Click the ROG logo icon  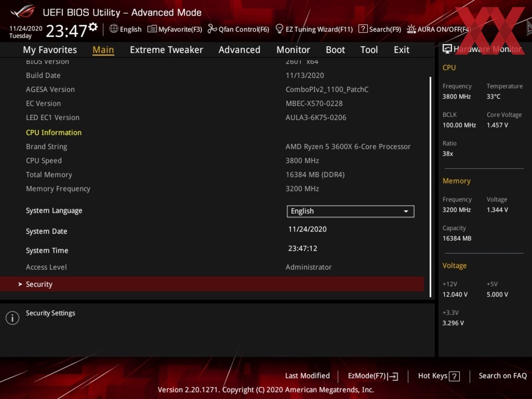pos(22,11)
